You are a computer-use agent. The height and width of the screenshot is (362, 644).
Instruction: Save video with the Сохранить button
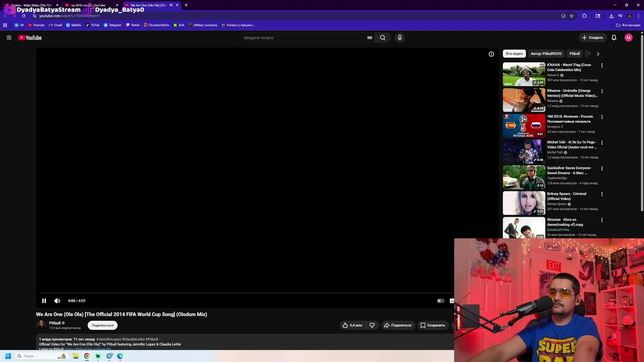click(433, 325)
